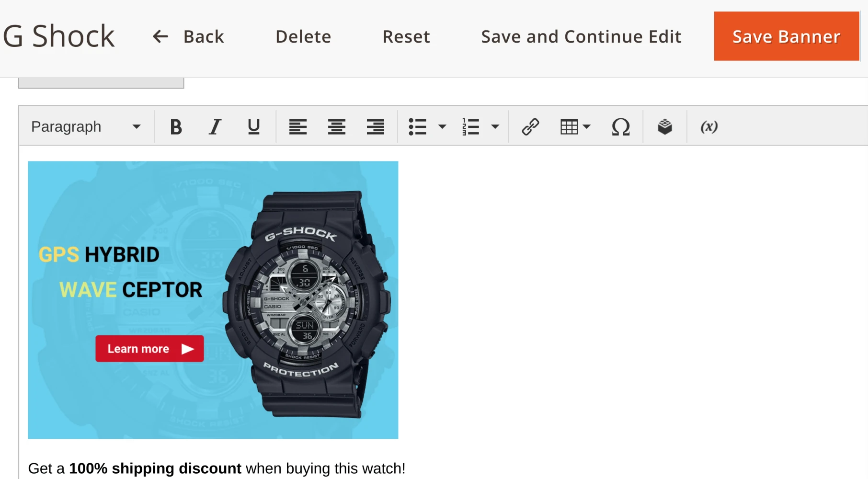
Task: Apply italic formatting
Action: (215, 127)
